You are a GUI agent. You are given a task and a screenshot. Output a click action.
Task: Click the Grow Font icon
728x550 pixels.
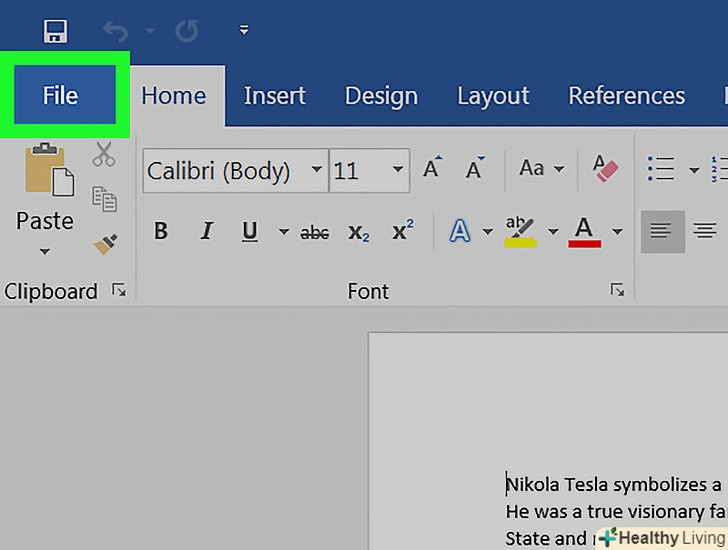click(x=432, y=168)
